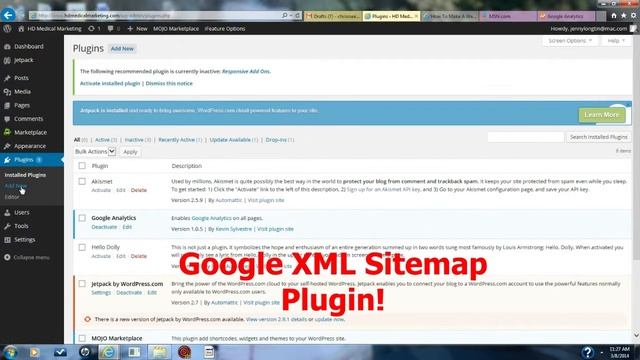Screen dimensions: 640x360
Task: Check the MOJO Marketplace plugin checkbox
Action: click(x=82, y=338)
